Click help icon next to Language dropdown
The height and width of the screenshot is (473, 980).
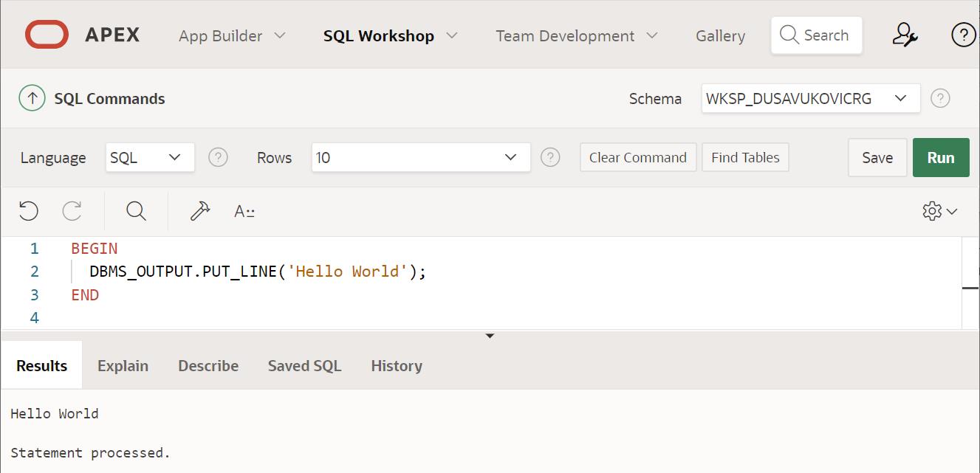[218, 157]
